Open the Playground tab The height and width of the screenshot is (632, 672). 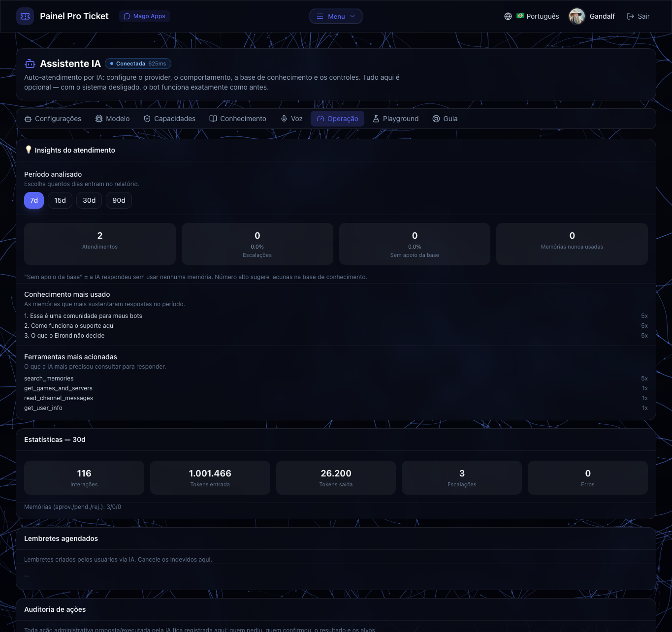point(395,119)
